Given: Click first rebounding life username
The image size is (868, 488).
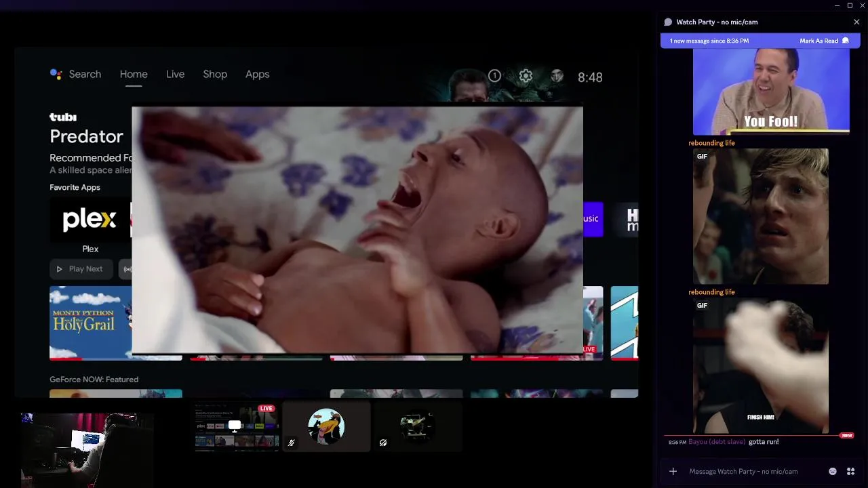Looking at the screenshot, I should tap(711, 143).
